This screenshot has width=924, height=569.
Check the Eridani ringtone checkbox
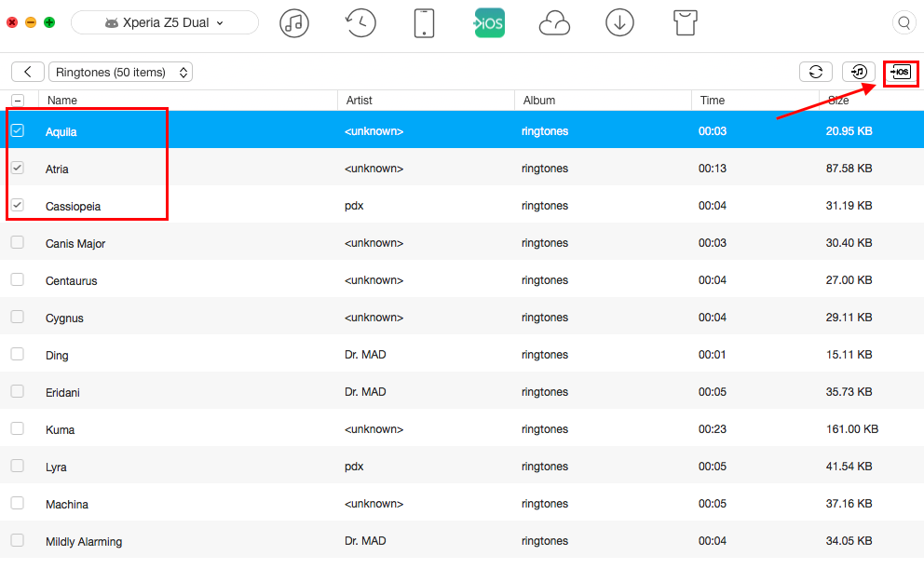[18, 391]
